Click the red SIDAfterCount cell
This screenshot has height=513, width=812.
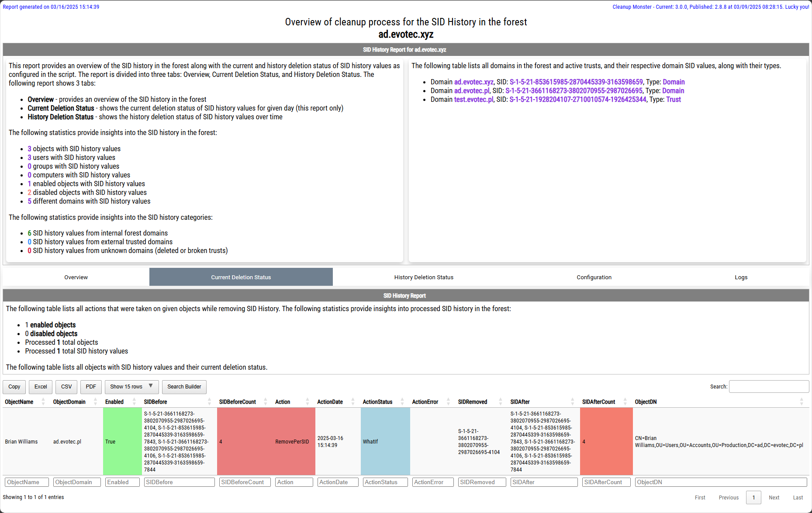tap(606, 441)
